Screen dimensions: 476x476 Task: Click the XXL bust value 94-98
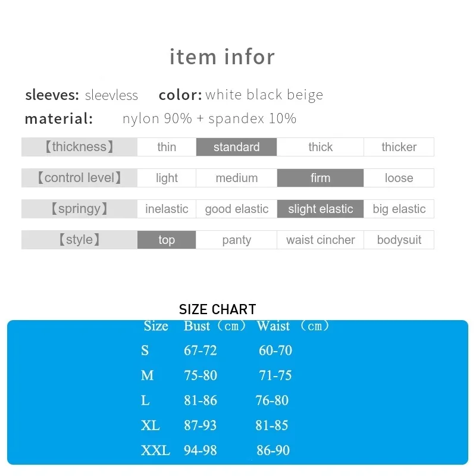[201, 450]
